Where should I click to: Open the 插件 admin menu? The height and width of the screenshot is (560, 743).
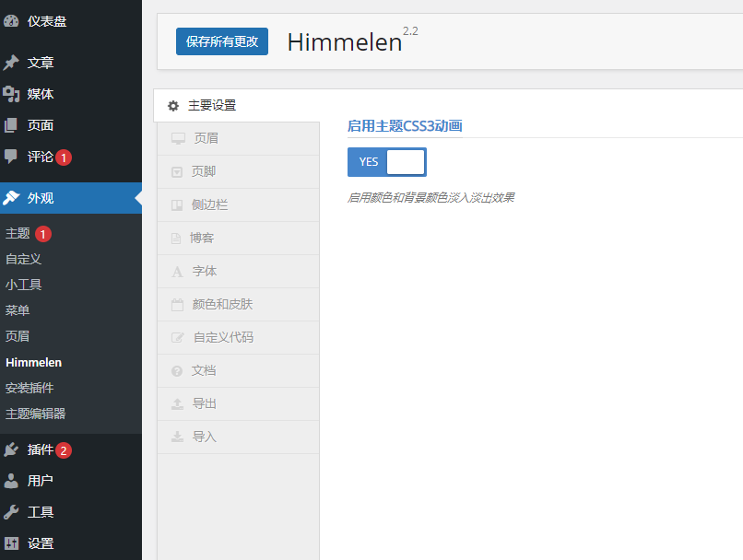[71, 449]
